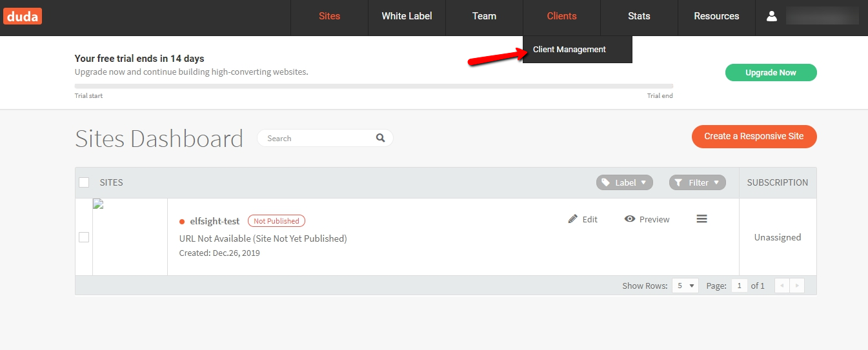The width and height of the screenshot is (868, 350).
Task: Open the user account icon
Action: tap(772, 16)
